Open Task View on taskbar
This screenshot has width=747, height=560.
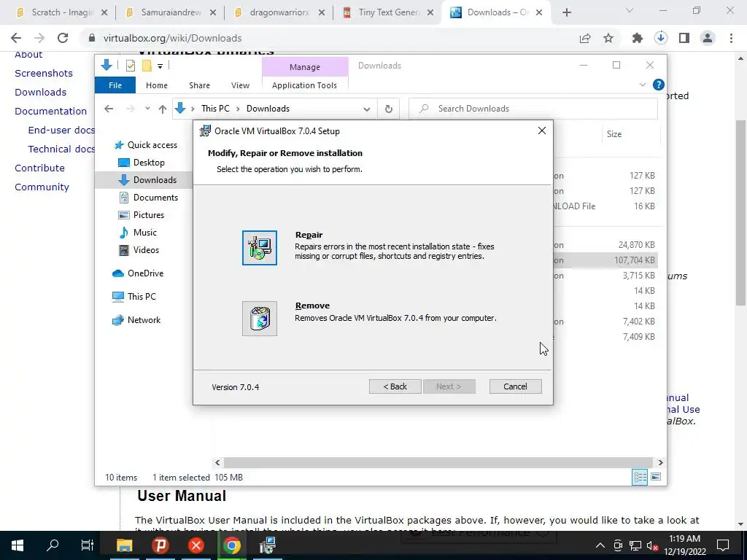point(88,545)
